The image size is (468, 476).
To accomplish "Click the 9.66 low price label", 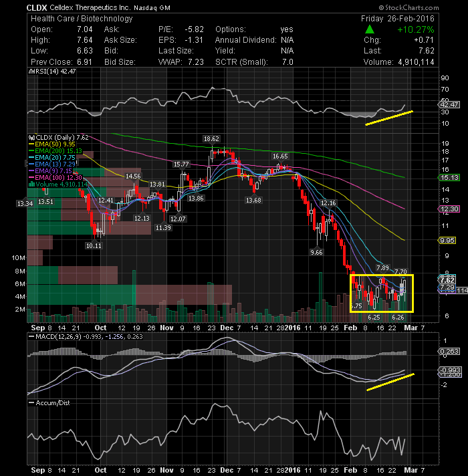I will coord(316,252).
